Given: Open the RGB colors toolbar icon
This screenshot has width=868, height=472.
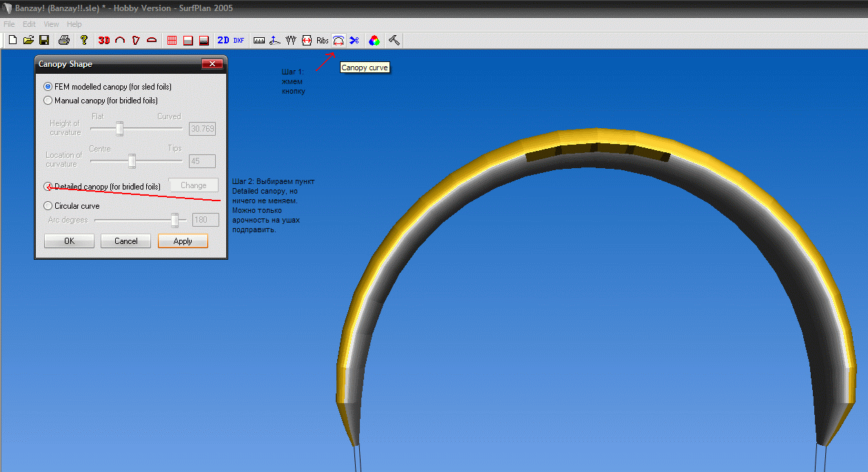Looking at the screenshot, I should coord(374,41).
